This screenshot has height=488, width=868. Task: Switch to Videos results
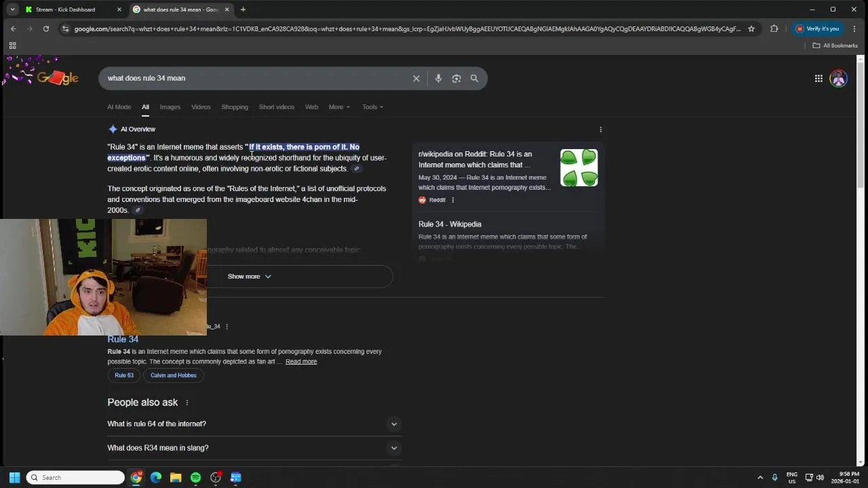201,107
